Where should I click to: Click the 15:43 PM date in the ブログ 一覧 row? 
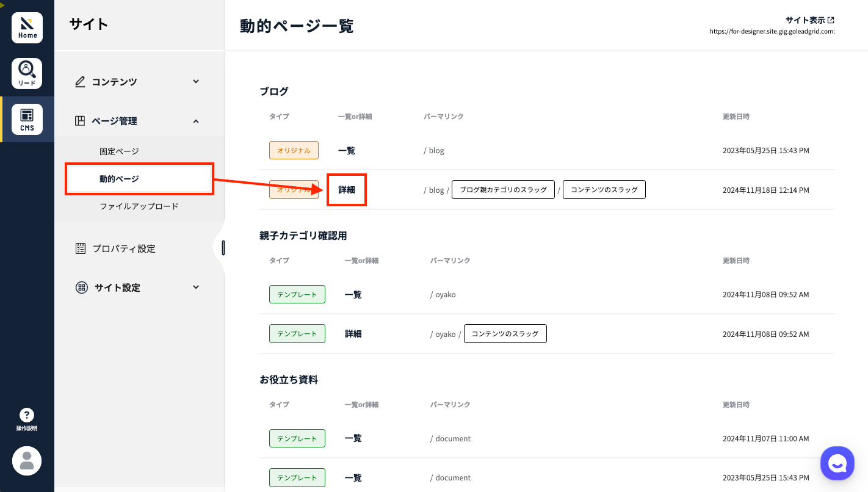click(766, 150)
